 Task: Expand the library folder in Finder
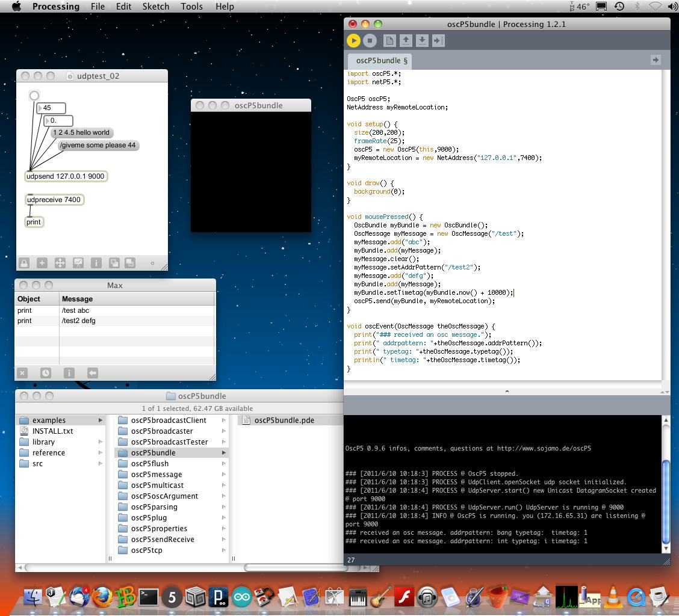click(x=101, y=442)
